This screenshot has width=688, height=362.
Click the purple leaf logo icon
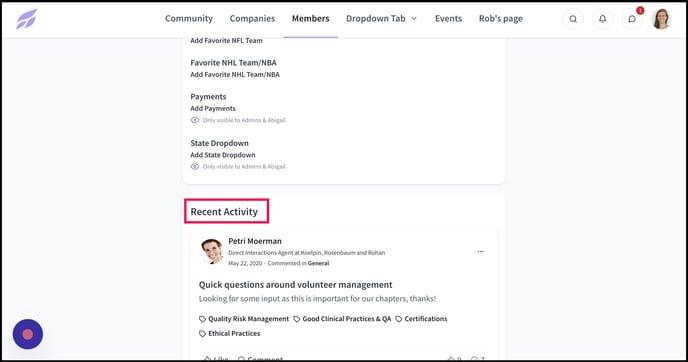pos(27,19)
